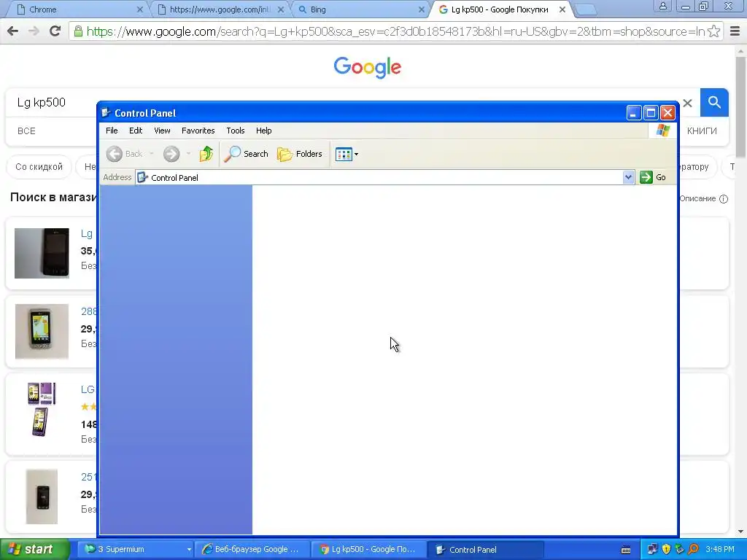Screen dimensions: 747x560
Task: Open the last black phone on grey thumbnail
Action: point(42,497)
